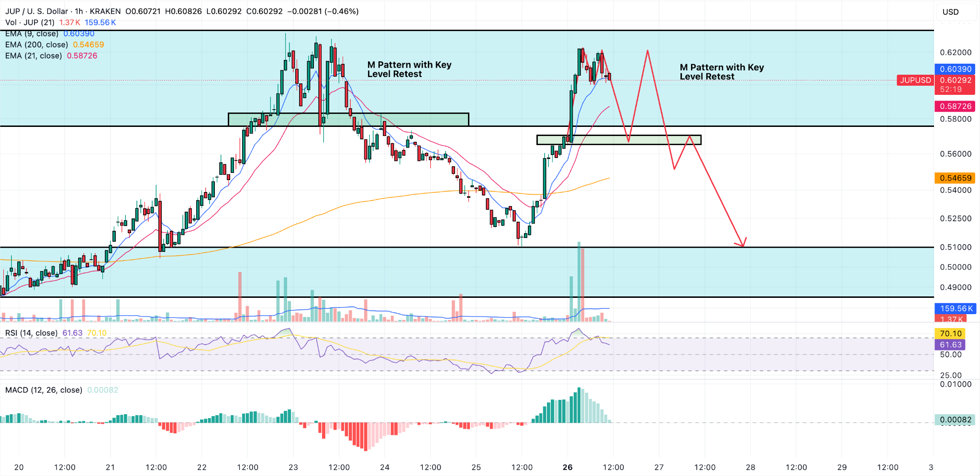Image resolution: width=980 pixels, height=476 pixels.
Task: Select the RSI (14, close) indicator label
Action: [x=31, y=333]
